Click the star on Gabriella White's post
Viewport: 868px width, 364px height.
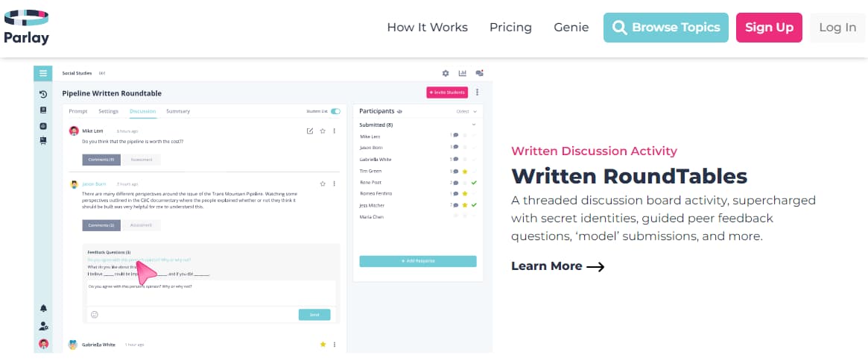tap(323, 344)
